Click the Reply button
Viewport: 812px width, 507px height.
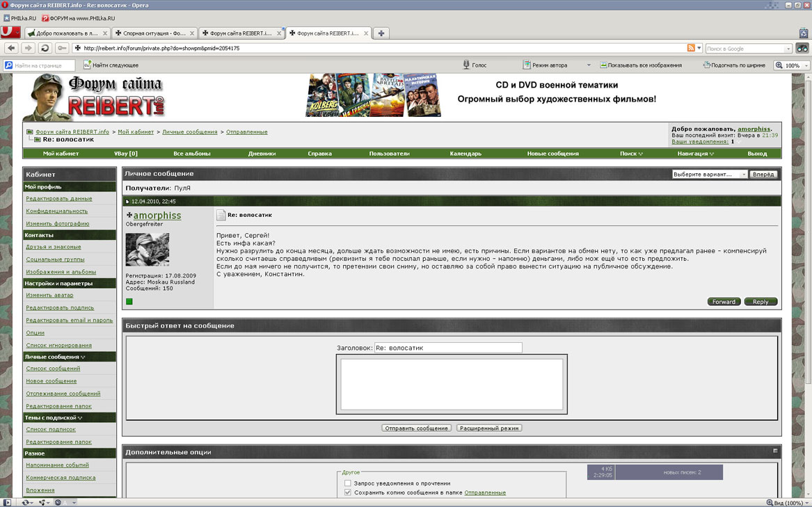(761, 302)
